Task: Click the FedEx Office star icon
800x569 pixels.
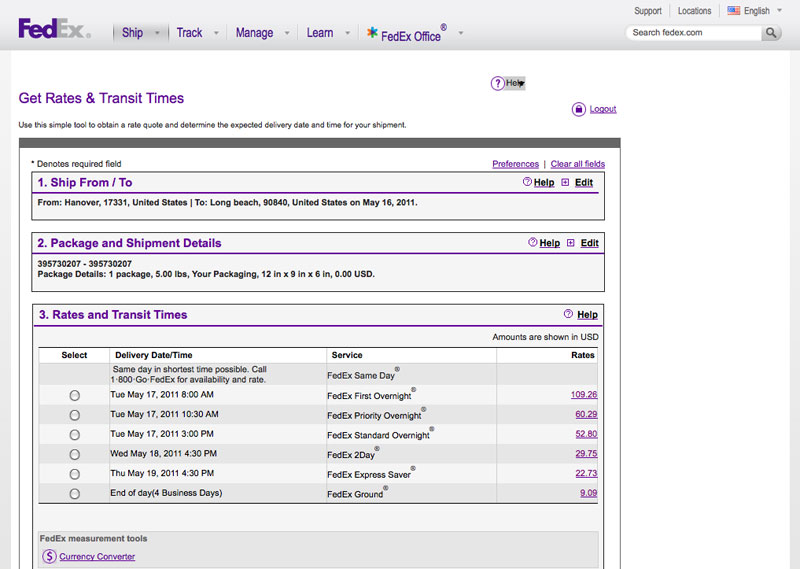Action: [372, 32]
